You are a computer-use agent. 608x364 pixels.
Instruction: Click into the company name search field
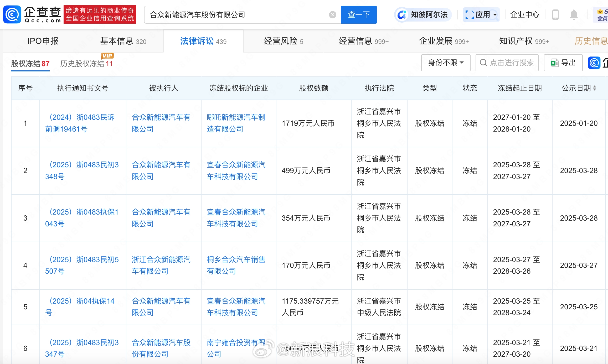pos(236,15)
